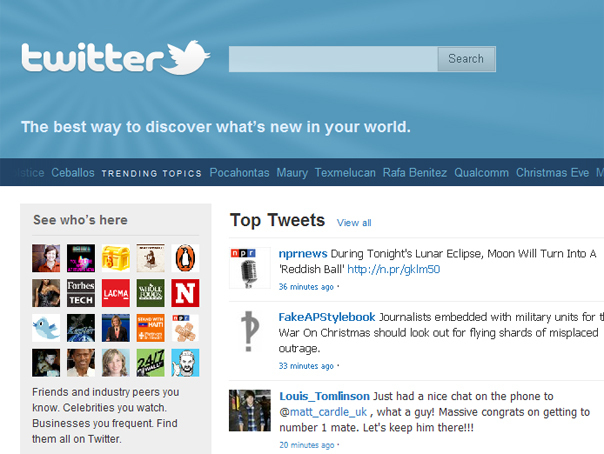604x454 pixels.
Task: Open the nprnews username link
Action: [303, 254]
